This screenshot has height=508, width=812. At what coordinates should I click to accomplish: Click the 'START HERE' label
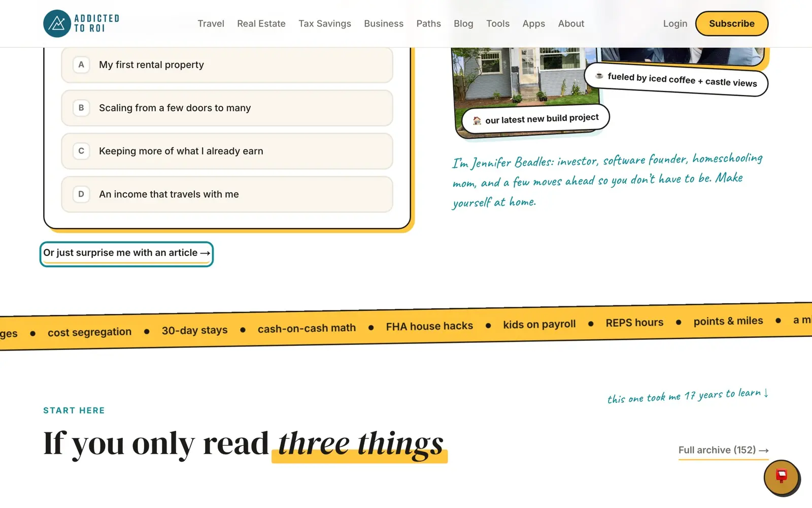pyautogui.click(x=74, y=410)
